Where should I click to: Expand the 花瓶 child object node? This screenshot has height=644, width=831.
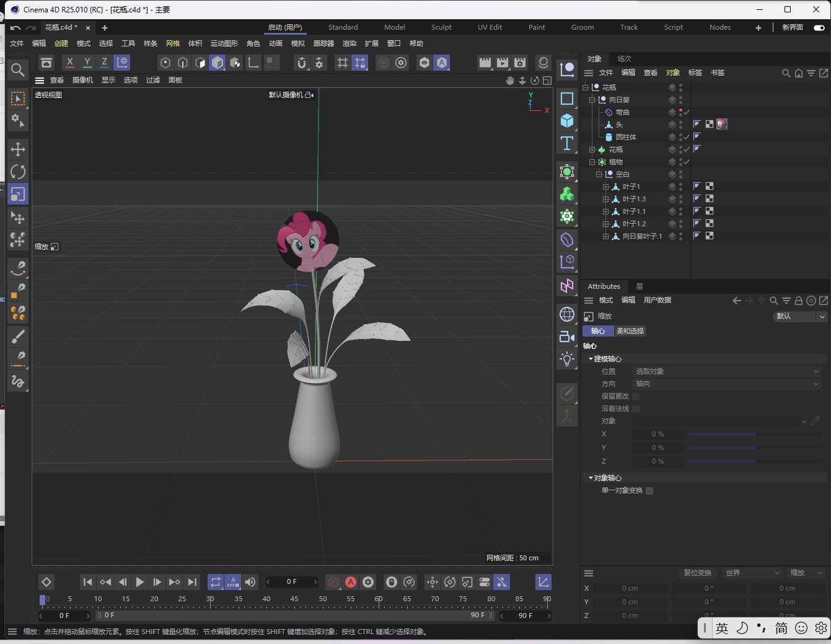coord(592,149)
